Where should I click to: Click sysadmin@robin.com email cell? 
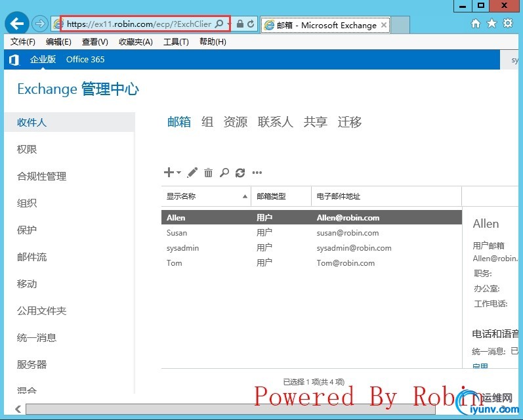(354, 248)
